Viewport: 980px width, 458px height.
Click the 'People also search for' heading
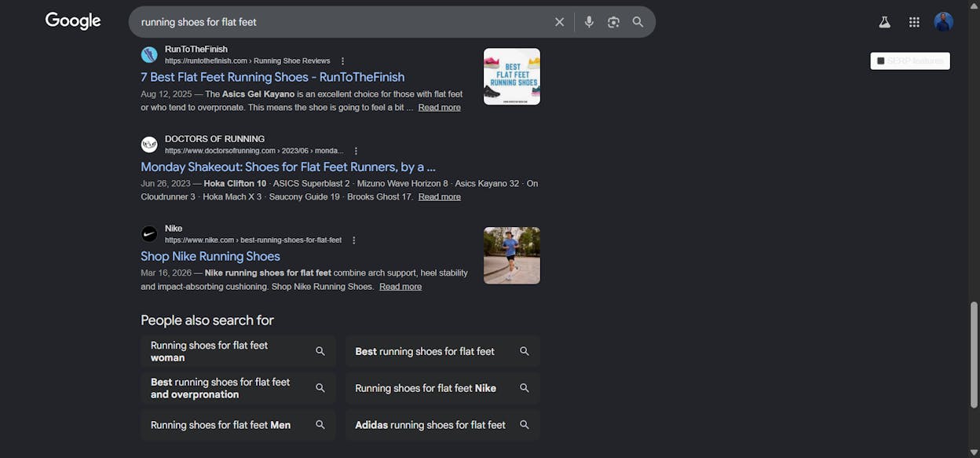pos(207,321)
